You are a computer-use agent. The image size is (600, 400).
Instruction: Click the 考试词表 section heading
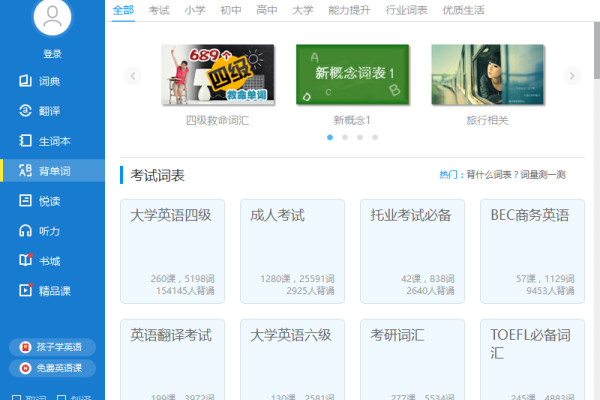[157, 176]
